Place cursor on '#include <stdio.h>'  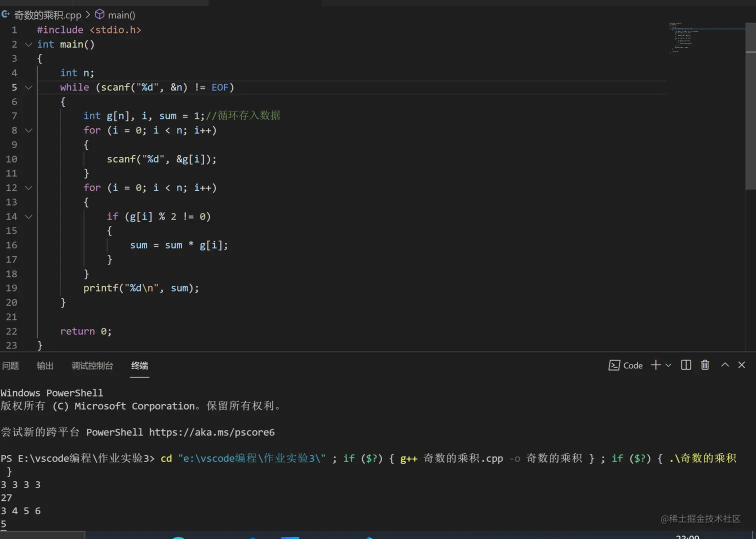pos(89,30)
